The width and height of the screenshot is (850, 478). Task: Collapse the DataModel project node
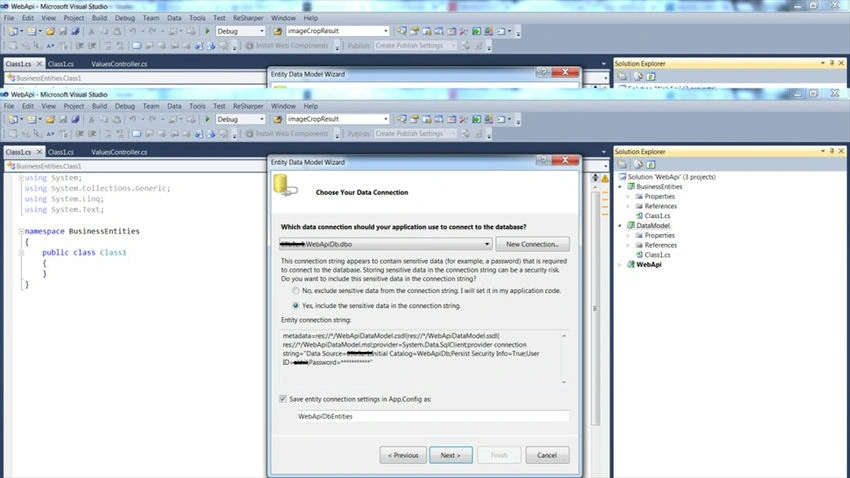pos(620,225)
